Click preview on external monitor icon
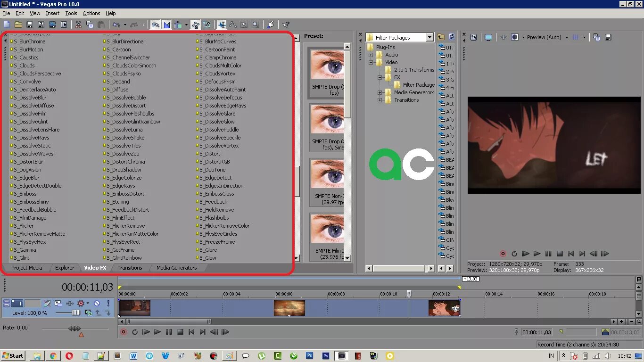The image size is (644, 362). (x=488, y=37)
